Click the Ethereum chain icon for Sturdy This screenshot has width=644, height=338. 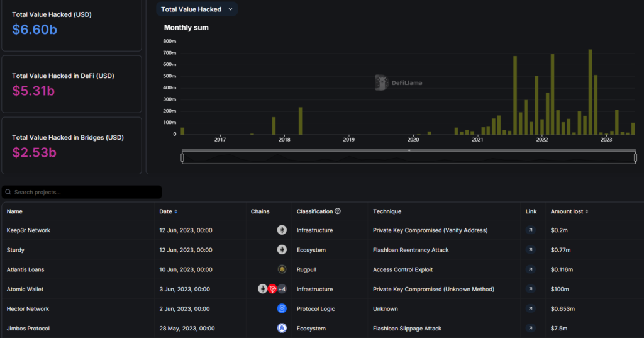[x=282, y=250]
